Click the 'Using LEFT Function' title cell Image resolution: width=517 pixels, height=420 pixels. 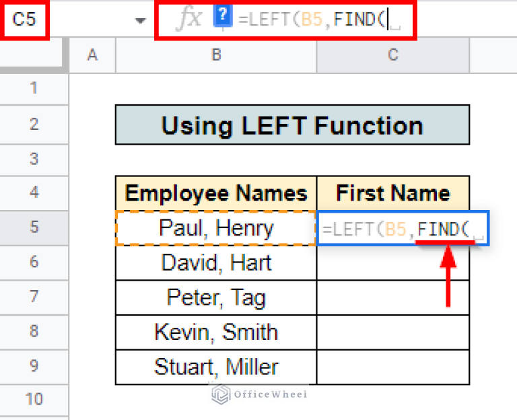point(292,125)
